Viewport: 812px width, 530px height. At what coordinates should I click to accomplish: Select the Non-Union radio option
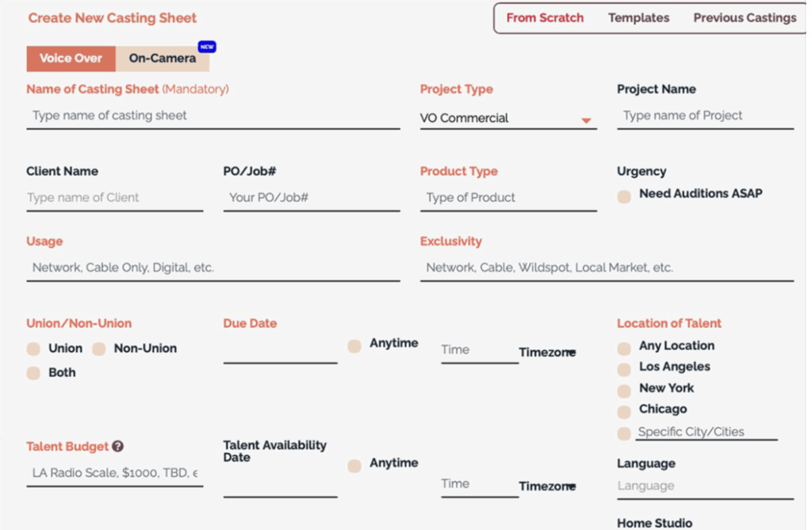tap(99, 349)
